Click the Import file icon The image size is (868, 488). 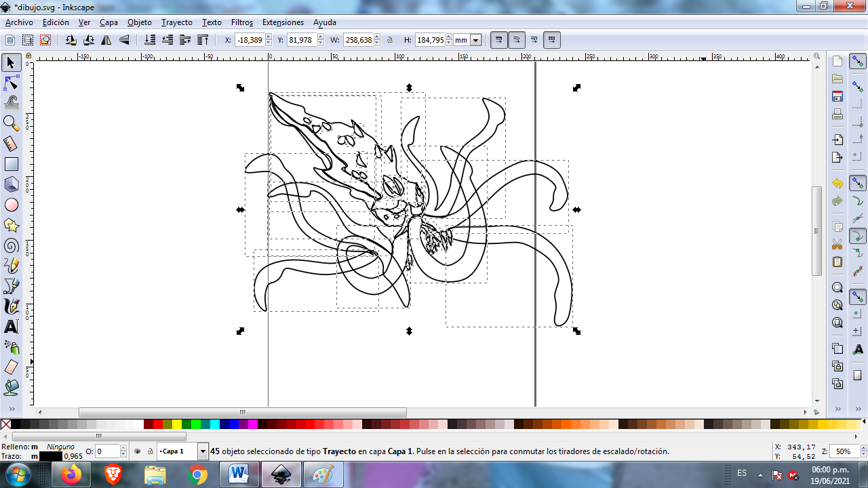[837, 140]
